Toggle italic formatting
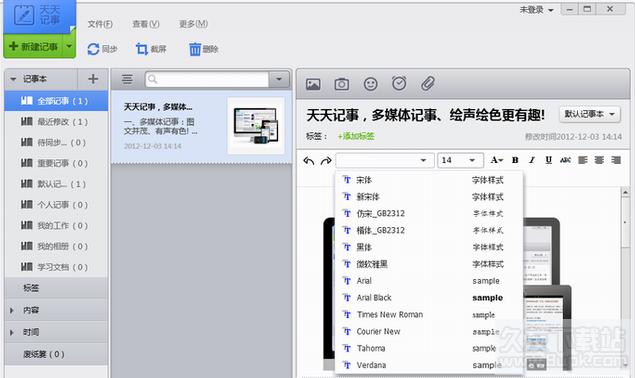The width and height of the screenshot is (635, 378). 532,160
